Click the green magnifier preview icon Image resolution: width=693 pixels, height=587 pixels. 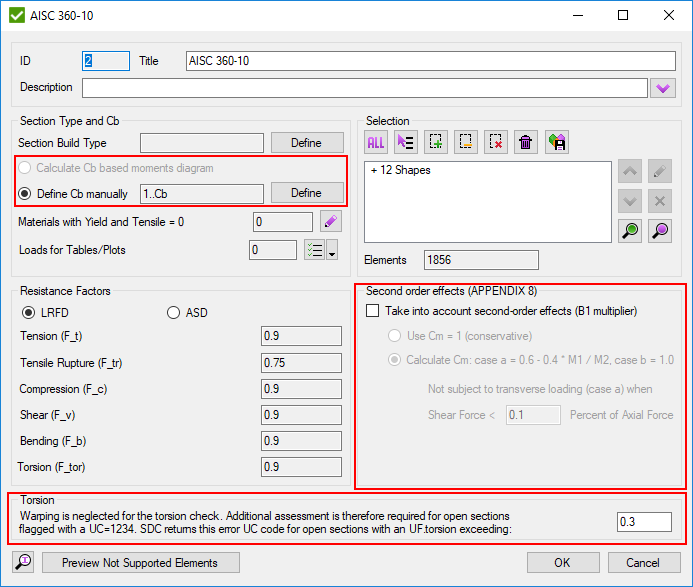coord(630,231)
